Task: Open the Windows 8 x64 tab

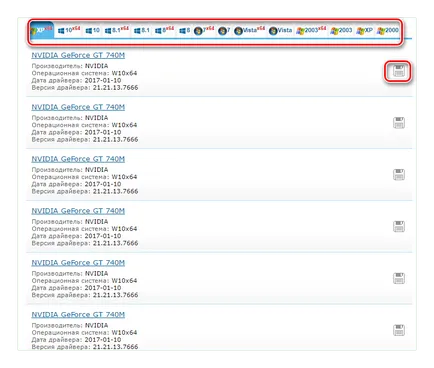Action: (x=165, y=30)
